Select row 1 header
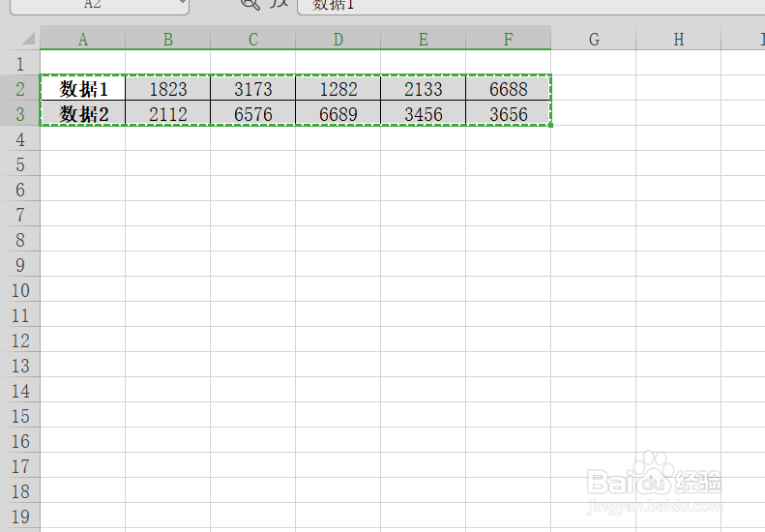Screen dimensions: 765x532 click(x=20, y=64)
